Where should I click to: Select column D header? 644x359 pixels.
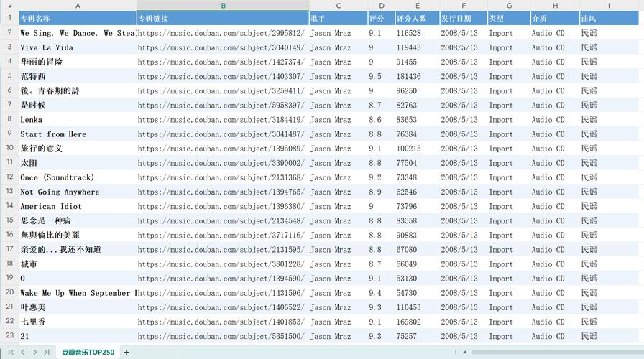(382, 6)
